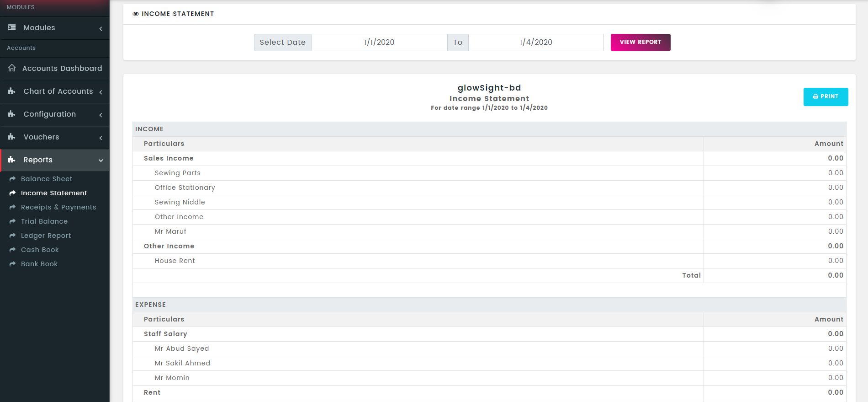This screenshot has height=402, width=868.
Task: Click the puzzle icon beside Configuration
Action: [12, 114]
